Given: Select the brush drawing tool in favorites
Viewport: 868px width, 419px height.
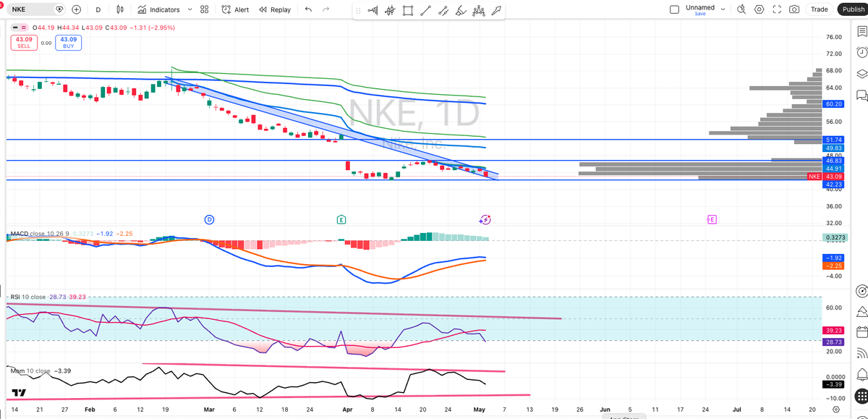Looking at the screenshot, I should tap(461, 11).
